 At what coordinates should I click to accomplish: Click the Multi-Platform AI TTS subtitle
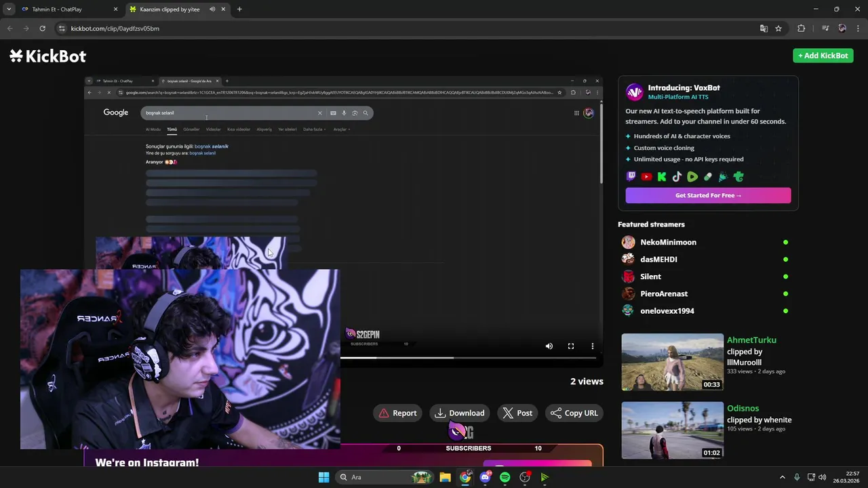click(677, 97)
